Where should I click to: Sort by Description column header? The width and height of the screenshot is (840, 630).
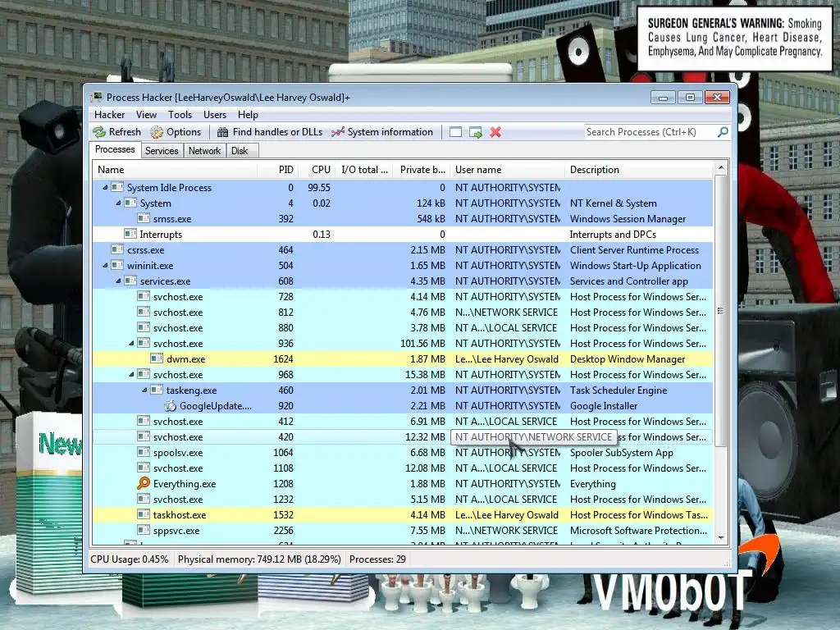tap(639, 169)
